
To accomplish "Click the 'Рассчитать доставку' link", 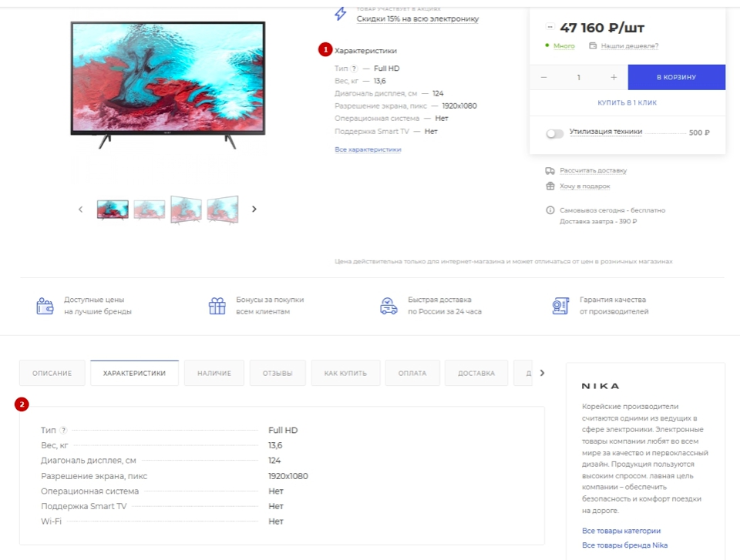I will point(594,170).
